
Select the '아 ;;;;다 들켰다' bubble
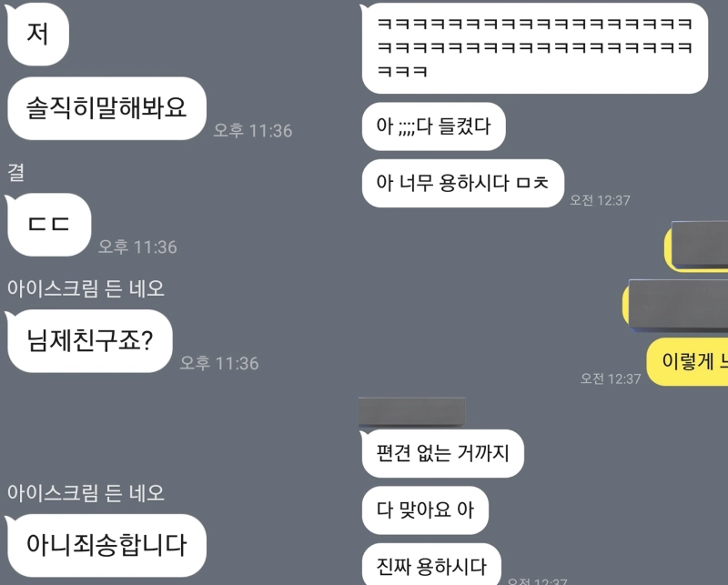pyautogui.click(x=433, y=126)
